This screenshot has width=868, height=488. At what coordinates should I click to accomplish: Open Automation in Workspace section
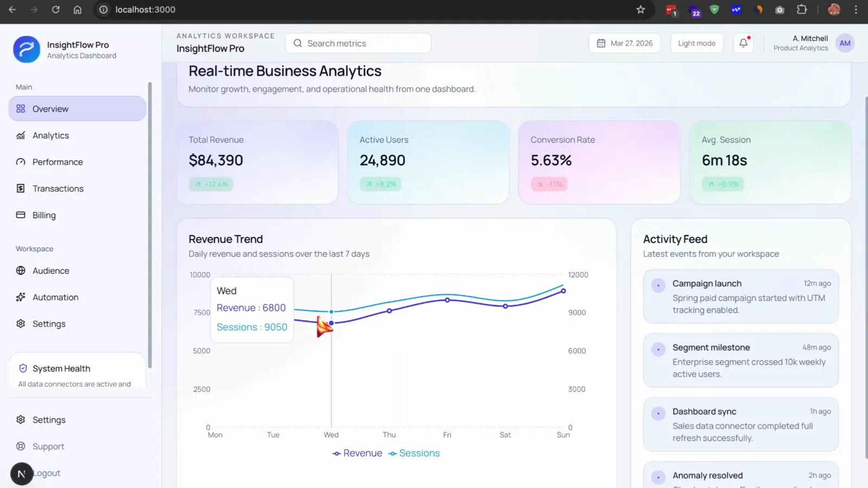coord(77,297)
